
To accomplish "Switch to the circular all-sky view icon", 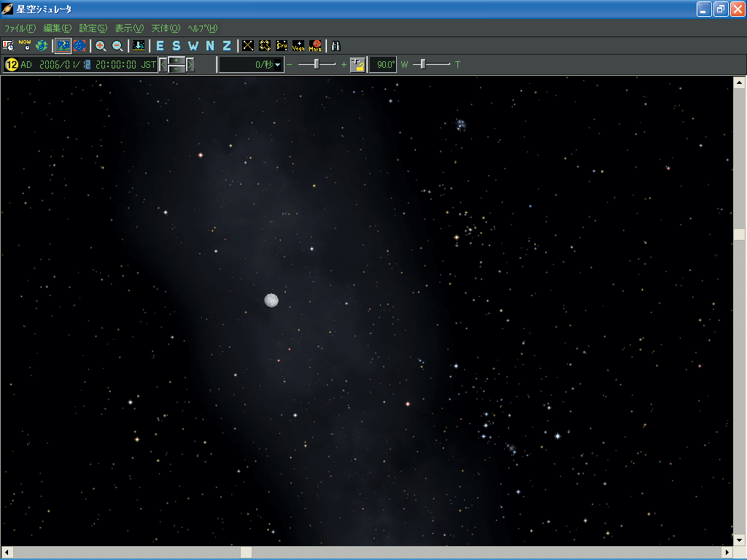I will click(x=80, y=46).
